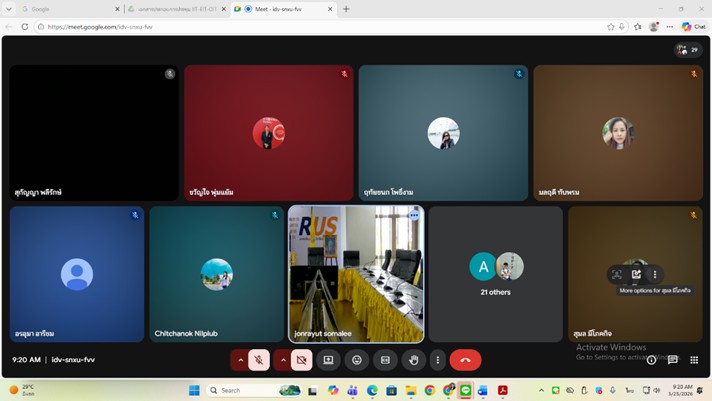Screen dimensions: 712x401
Task: Expand audio settings arrow beside microphone
Action: pyautogui.click(x=240, y=360)
